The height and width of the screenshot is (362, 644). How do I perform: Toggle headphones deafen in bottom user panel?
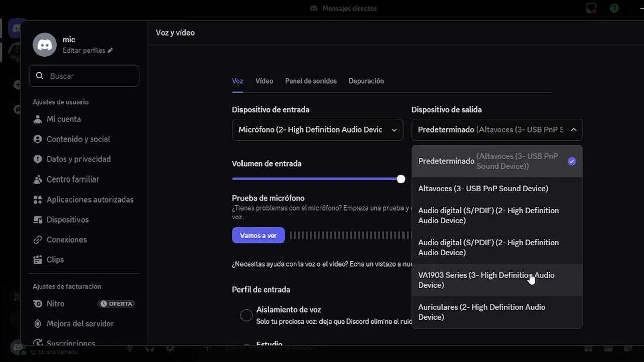(149, 348)
